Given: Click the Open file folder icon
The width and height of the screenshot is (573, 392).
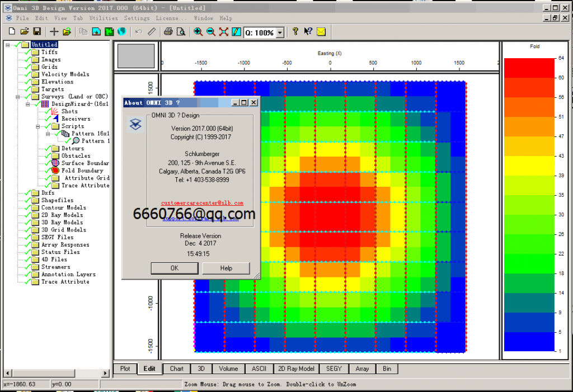Looking at the screenshot, I should coord(25,31).
